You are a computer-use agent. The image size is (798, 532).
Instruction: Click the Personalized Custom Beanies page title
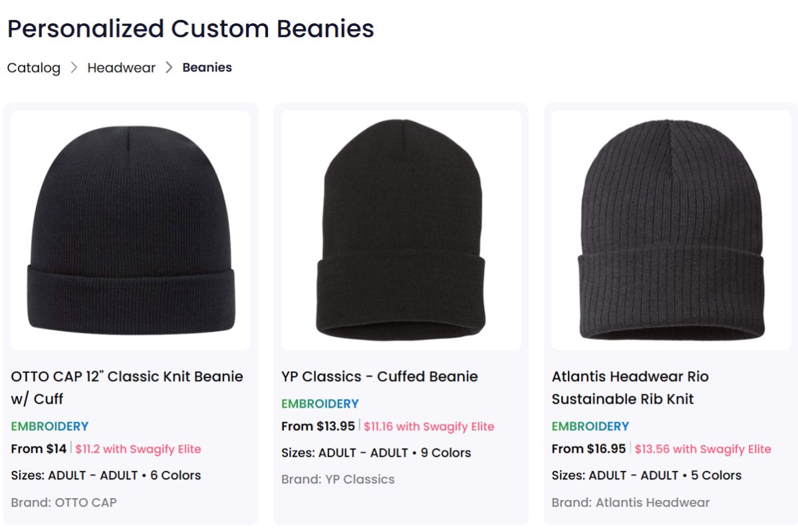click(190, 29)
